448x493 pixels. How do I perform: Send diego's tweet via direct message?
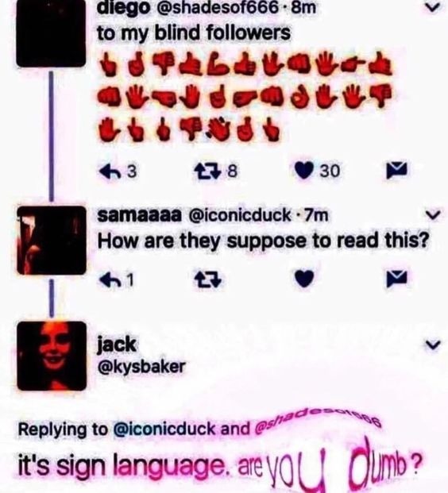[396, 171]
